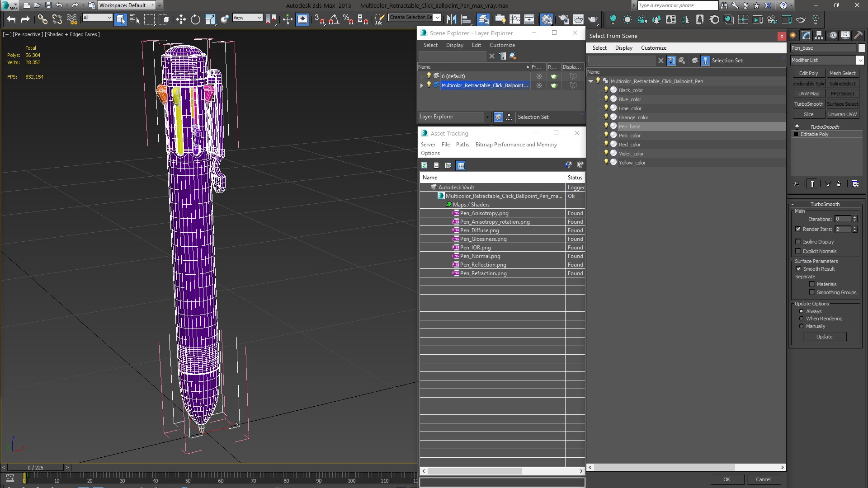Click the Unlink Selection icon
Viewport: 868px width, 488px height.
(x=57, y=19)
